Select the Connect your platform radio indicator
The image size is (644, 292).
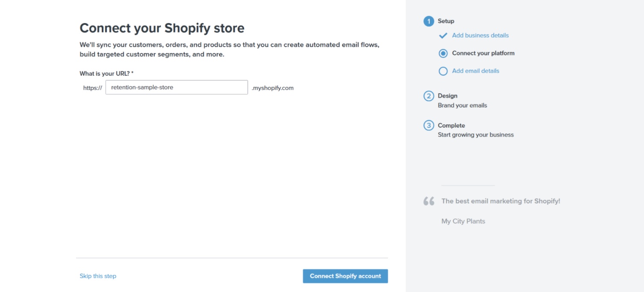tap(443, 54)
